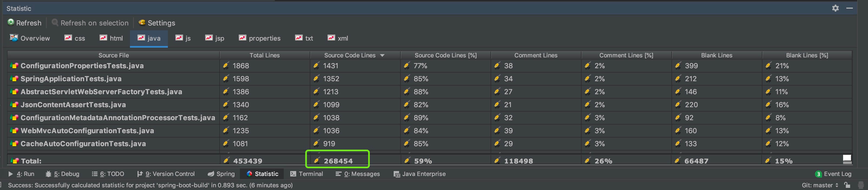Switch to the Overview tab
Viewport: 868px width, 190px height.
click(x=30, y=38)
